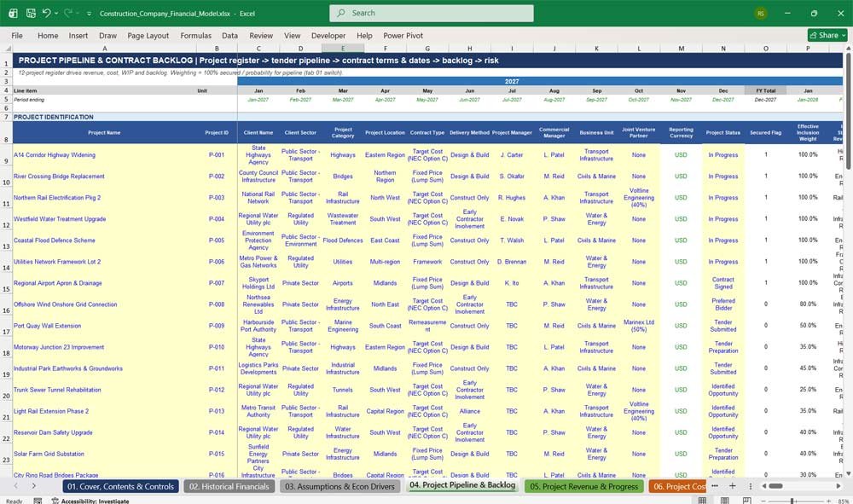
Task: Switch to Page Layout tab
Action: pyautogui.click(x=148, y=35)
